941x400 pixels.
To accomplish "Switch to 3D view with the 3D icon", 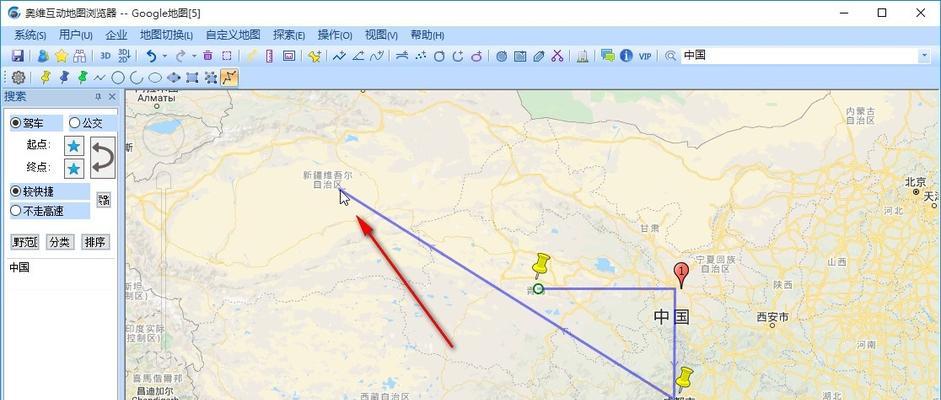I will [x=106, y=56].
